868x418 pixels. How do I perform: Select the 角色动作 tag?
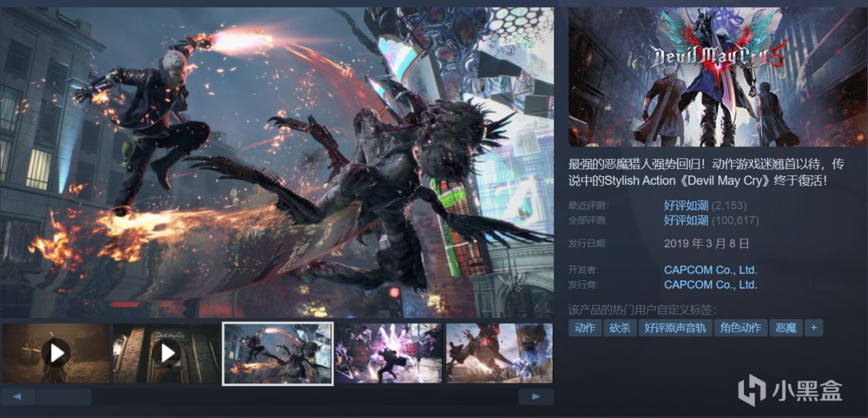point(741,328)
